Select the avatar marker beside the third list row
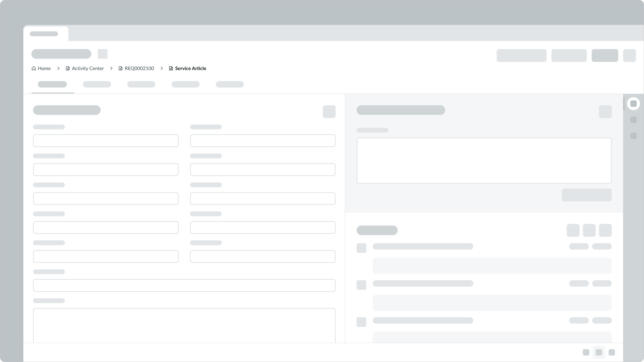The width and height of the screenshot is (644, 362). (361, 322)
